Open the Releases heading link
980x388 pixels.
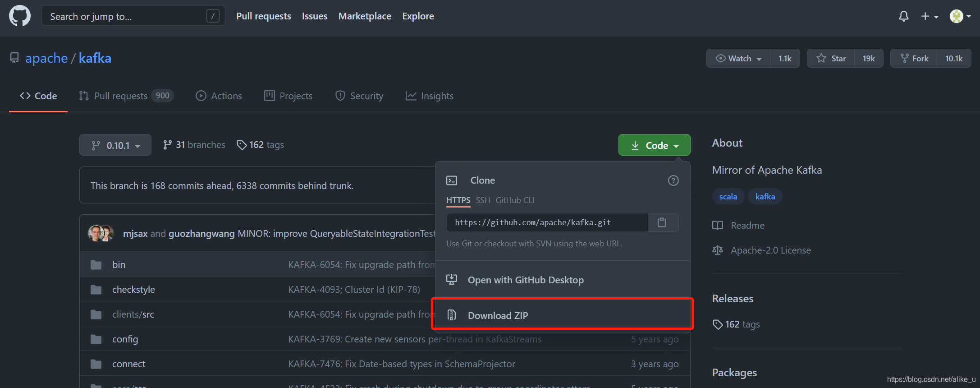click(x=733, y=299)
